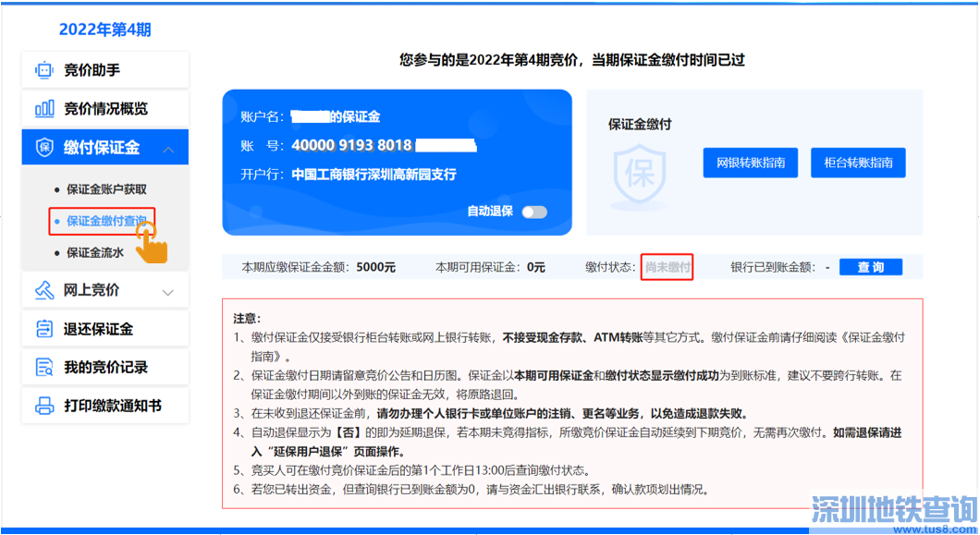Image resolution: width=980 pixels, height=535 pixels.
Task: Click the 保证金缴付 panel title
Action: coord(640,125)
